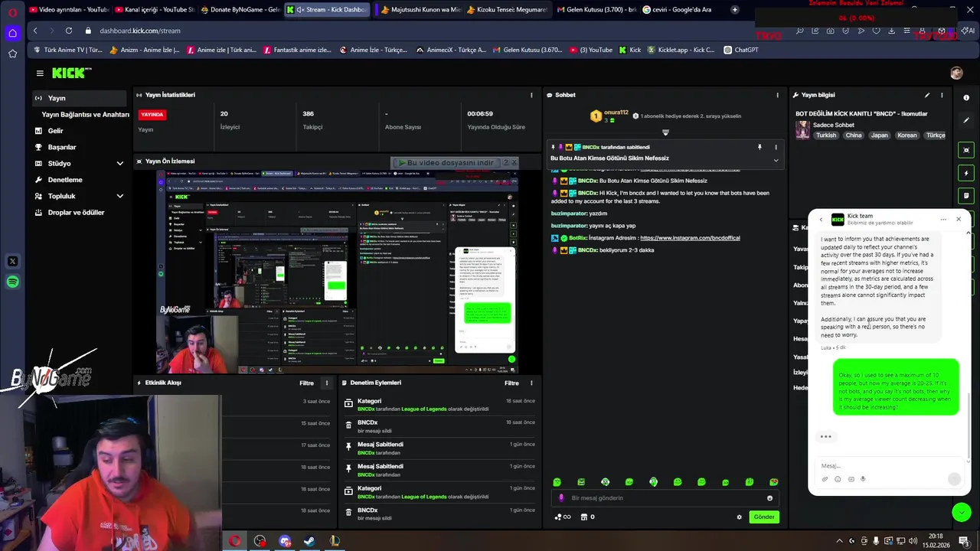Close the video download overlay

514,163
